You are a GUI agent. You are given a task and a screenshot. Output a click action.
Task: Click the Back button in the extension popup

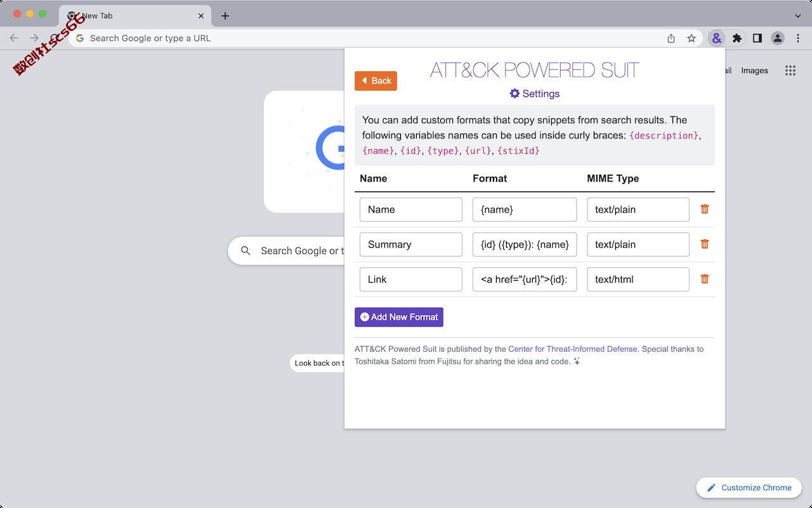[376, 81]
